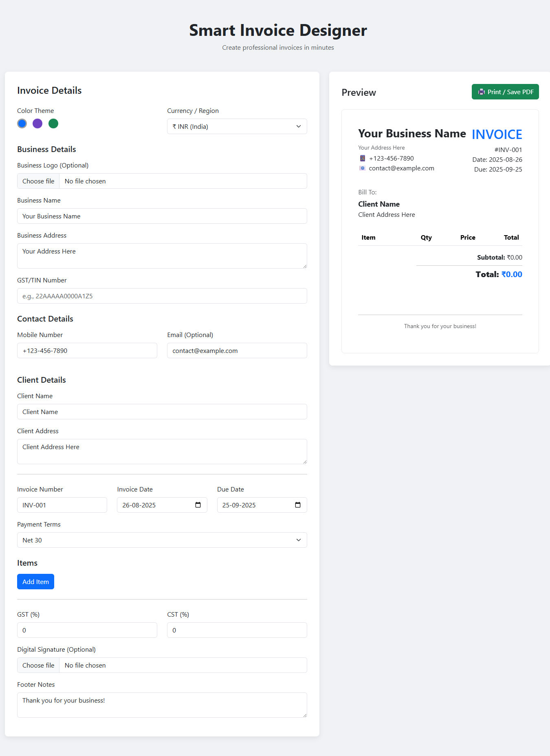
Task: Click 'Client Address Here' in preview
Action: coord(387,214)
